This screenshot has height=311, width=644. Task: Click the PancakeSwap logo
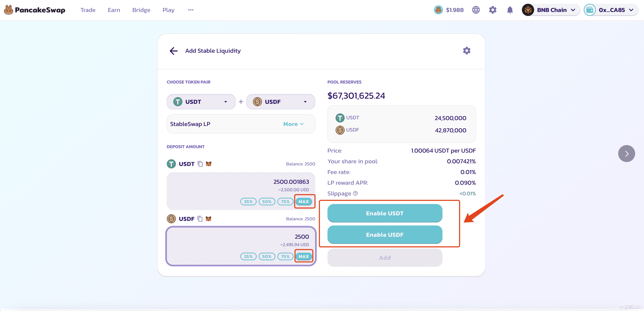(34, 10)
